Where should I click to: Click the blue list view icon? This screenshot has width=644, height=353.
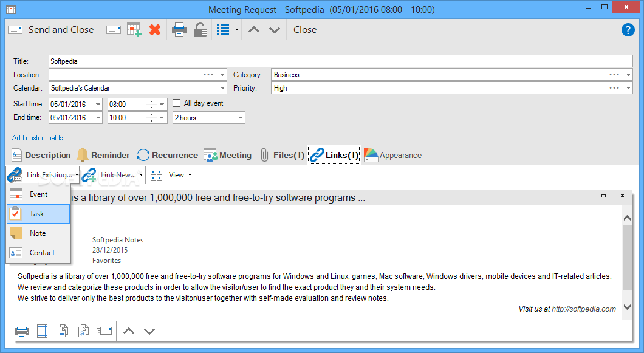[x=223, y=30]
